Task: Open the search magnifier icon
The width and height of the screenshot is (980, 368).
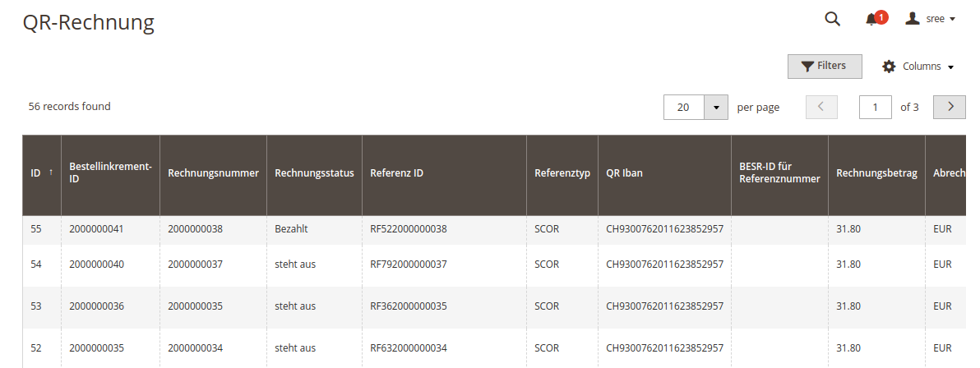Action: (x=832, y=19)
